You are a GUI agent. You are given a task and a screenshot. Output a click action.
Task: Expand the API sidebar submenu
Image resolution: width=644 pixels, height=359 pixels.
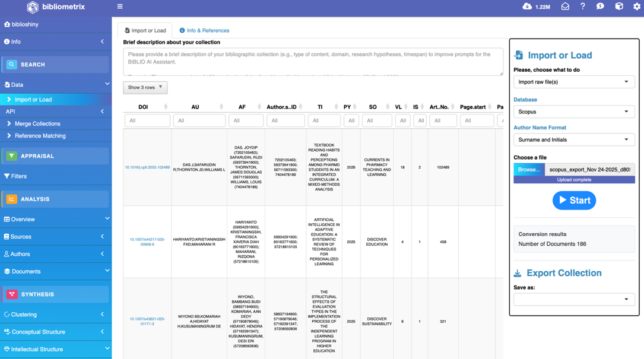tap(56, 112)
